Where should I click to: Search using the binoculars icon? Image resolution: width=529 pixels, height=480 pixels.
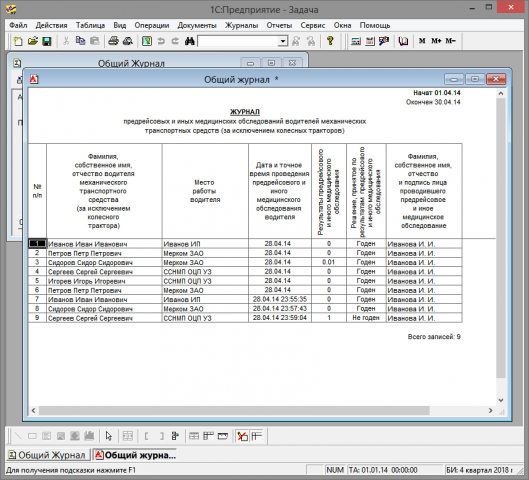coord(190,41)
